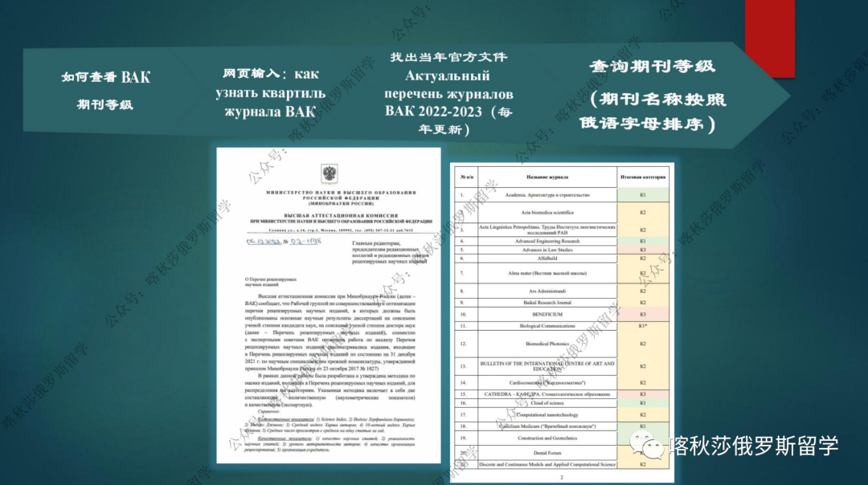
Task: Select 'Dental Forum' journal row
Action: coord(562,452)
